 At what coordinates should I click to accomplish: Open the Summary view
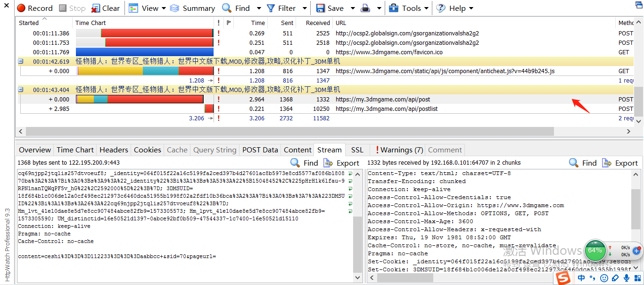tap(192, 8)
